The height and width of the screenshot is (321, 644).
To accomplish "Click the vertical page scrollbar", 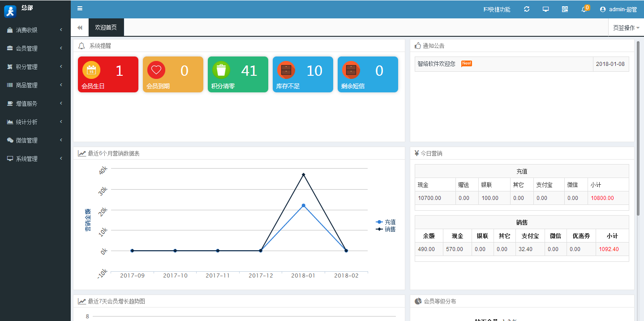I will (x=638, y=128).
